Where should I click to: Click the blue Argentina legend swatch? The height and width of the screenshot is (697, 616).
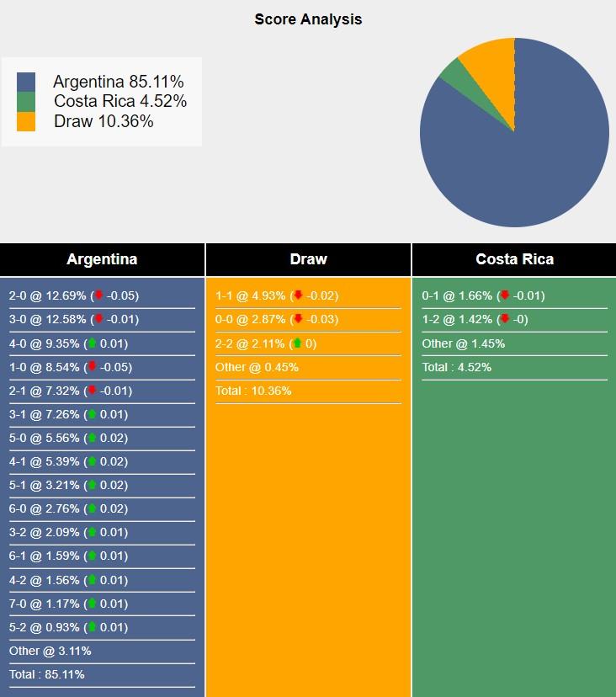click(26, 82)
